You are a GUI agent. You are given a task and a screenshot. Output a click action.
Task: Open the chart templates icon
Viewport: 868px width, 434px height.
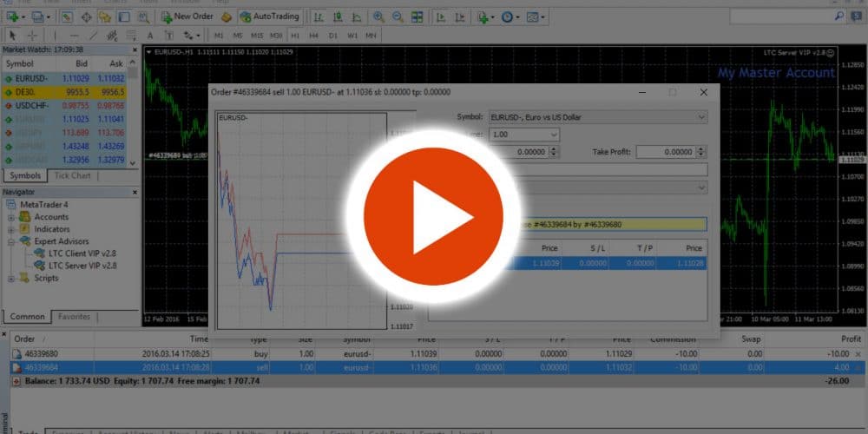tap(535, 17)
